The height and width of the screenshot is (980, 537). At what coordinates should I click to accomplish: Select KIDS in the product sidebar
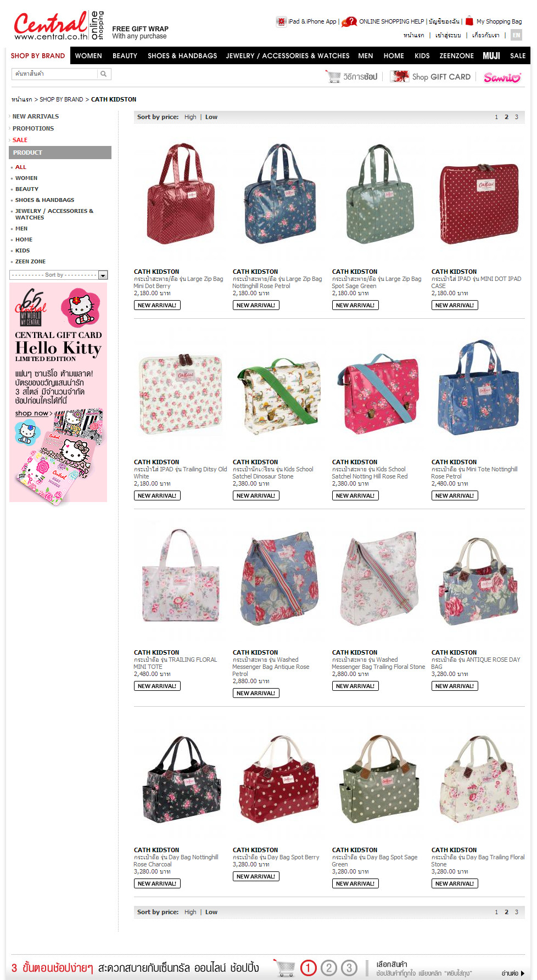tap(23, 251)
